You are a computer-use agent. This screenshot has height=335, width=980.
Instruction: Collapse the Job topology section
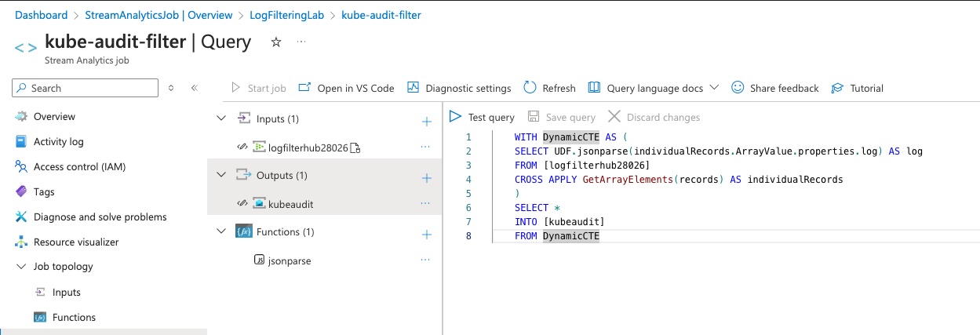(20, 267)
